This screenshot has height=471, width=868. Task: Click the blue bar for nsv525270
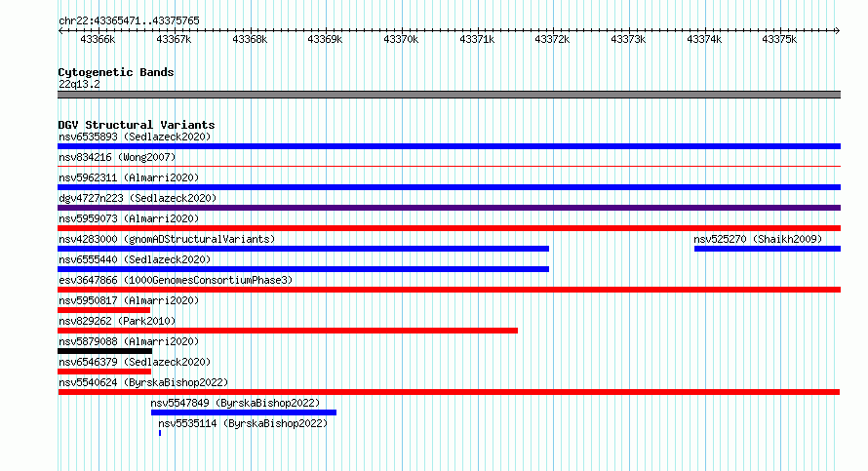(x=768, y=249)
